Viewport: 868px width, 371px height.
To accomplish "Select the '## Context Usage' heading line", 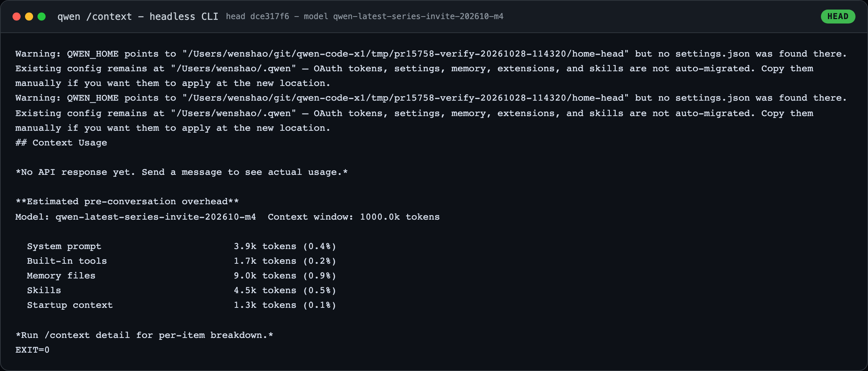I will coord(61,143).
